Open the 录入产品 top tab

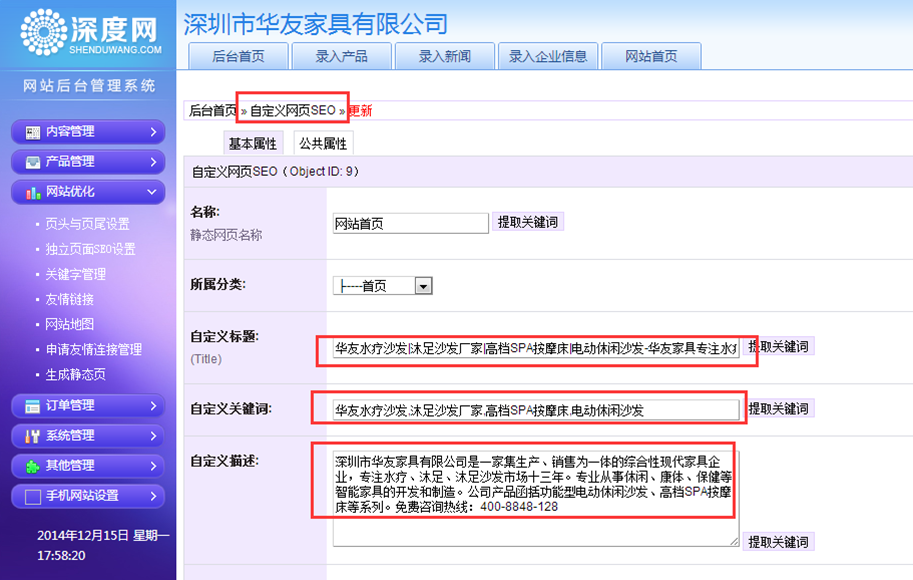tap(341, 56)
